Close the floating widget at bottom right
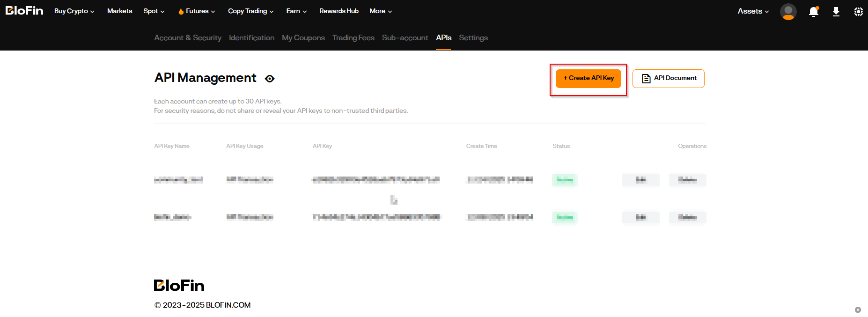Image resolution: width=868 pixels, height=317 pixels. point(858,310)
